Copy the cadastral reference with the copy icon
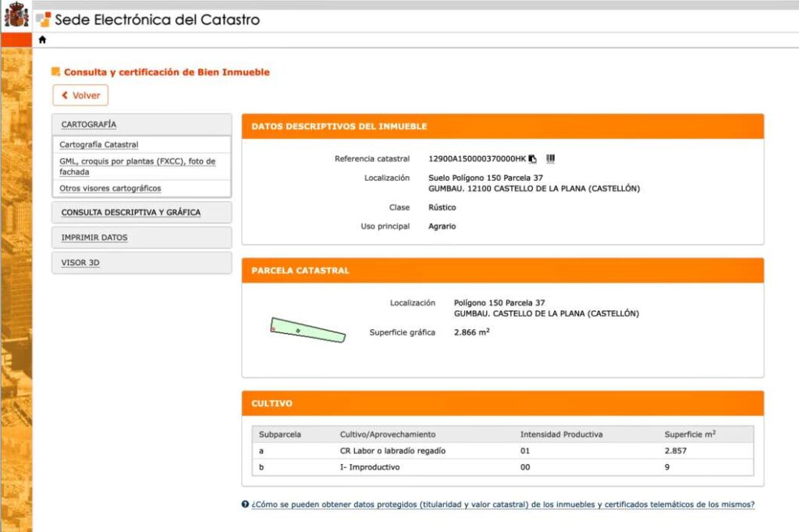The image size is (799, 532). click(533, 159)
